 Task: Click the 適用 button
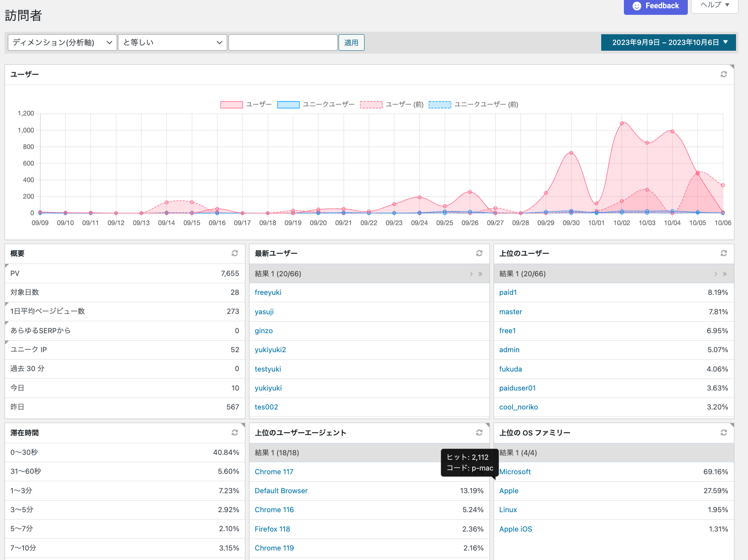coord(351,42)
